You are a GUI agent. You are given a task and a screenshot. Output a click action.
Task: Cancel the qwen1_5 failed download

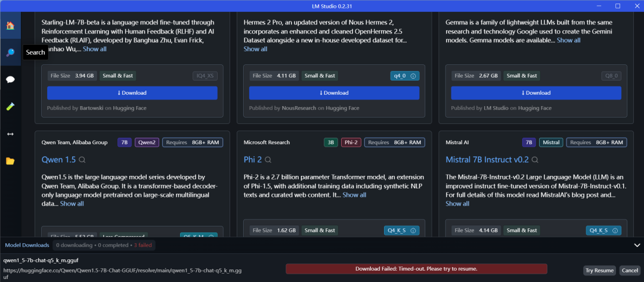(630, 271)
